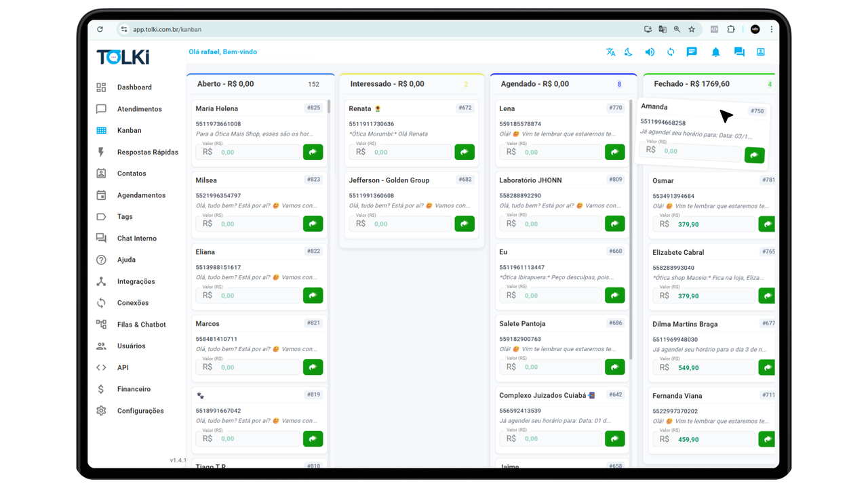The image size is (868, 488).
Task: Click green arrow on Lena card
Action: (x=614, y=152)
